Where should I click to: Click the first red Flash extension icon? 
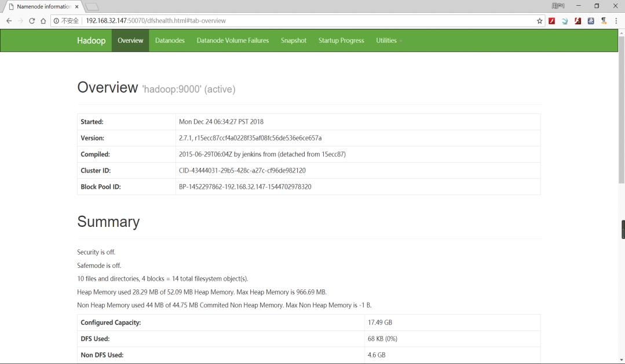[553, 21]
